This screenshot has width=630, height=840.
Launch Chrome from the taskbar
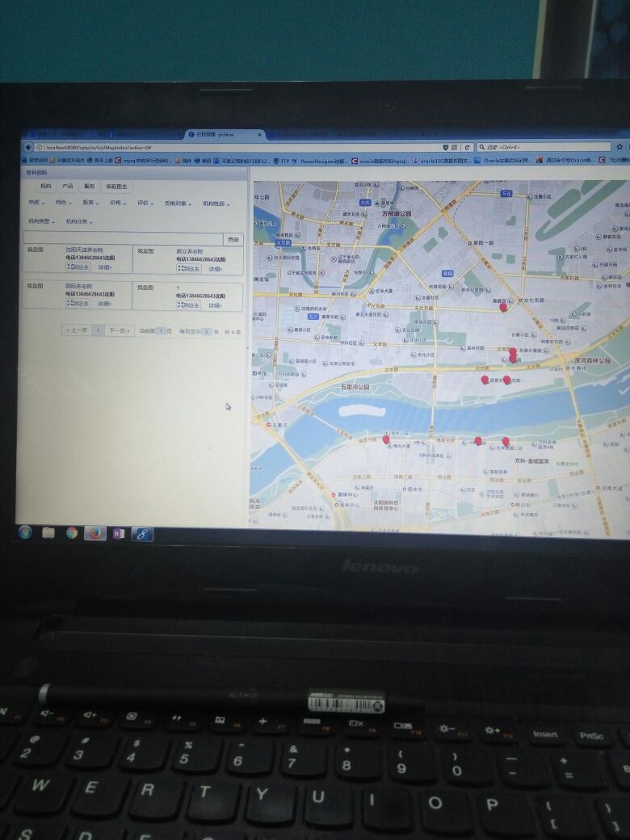pos(72,533)
